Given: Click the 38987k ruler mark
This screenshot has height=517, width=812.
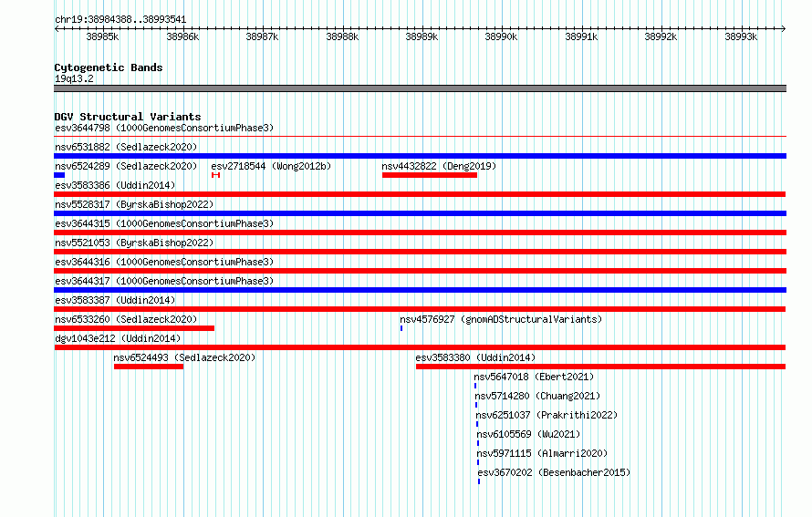Looking at the screenshot, I should click(262, 36).
